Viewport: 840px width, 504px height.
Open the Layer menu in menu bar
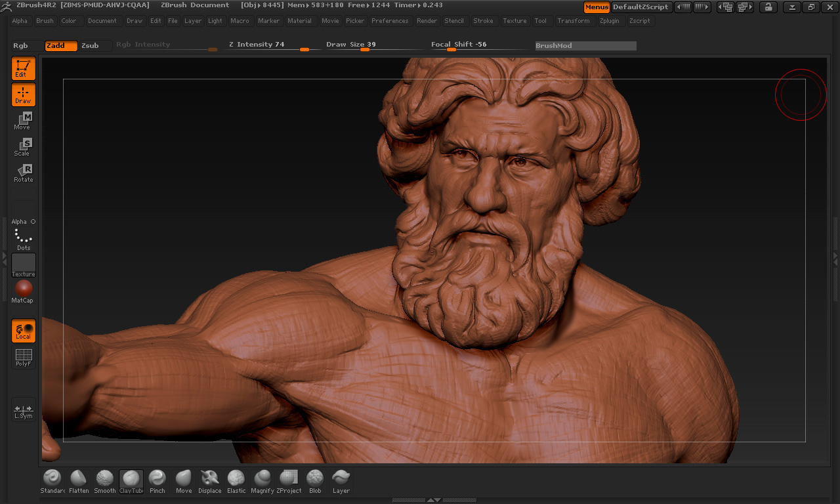click(x=193, y=21)
